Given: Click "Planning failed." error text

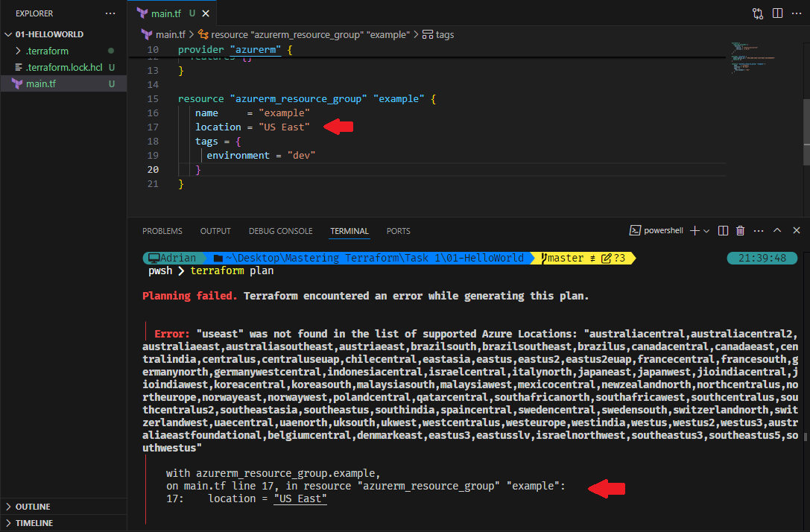Looking at the screenshot, I should tap(189, 296).
